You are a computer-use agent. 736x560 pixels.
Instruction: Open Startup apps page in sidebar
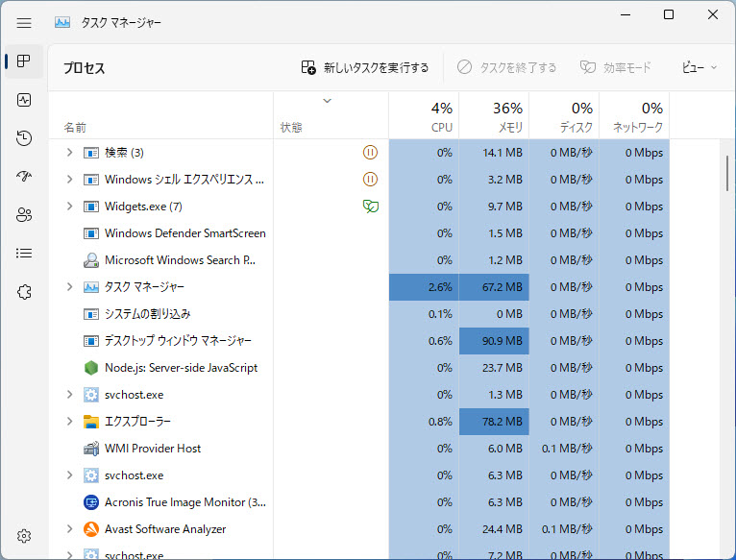24,177
